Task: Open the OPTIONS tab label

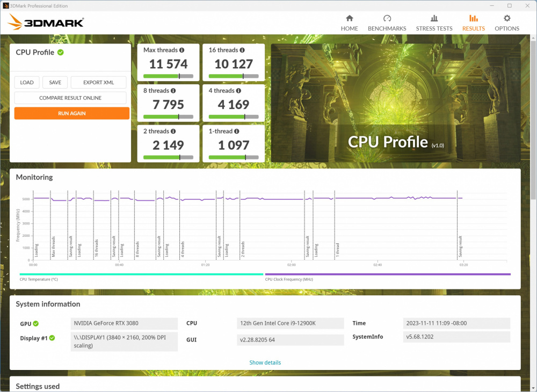Action: pyautogui.click(x=507, y=28)
